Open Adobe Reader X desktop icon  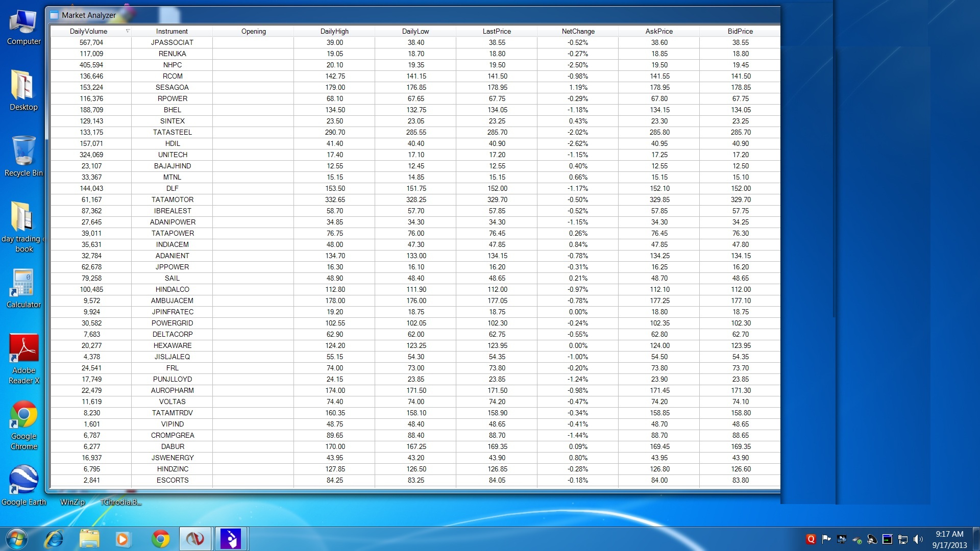click(x=23, y=349)
